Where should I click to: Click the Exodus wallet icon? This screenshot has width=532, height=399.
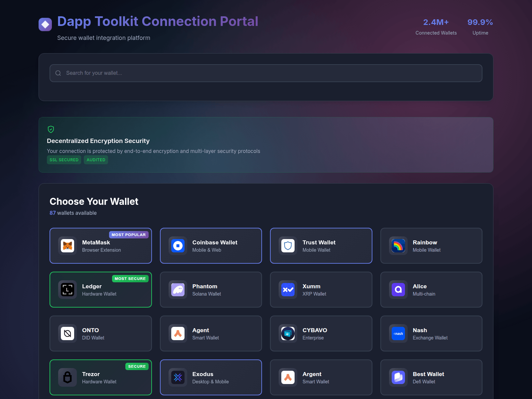[x=178, y=377]
